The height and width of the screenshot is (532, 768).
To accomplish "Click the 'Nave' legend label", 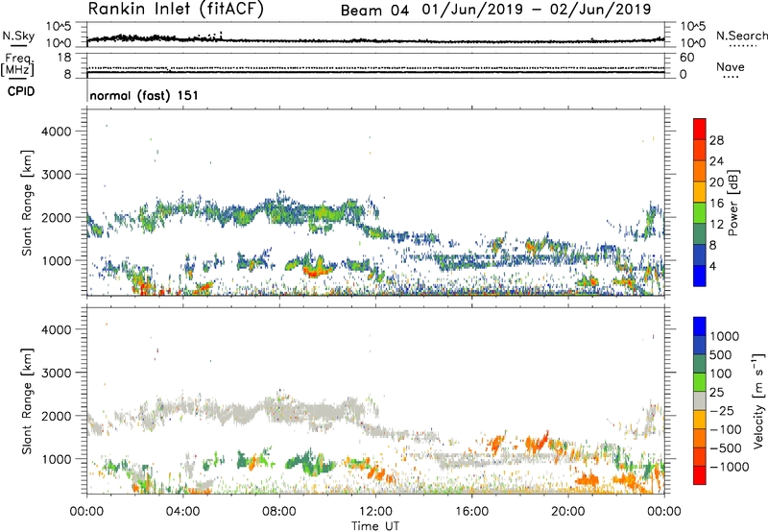I will coord(731,66).
